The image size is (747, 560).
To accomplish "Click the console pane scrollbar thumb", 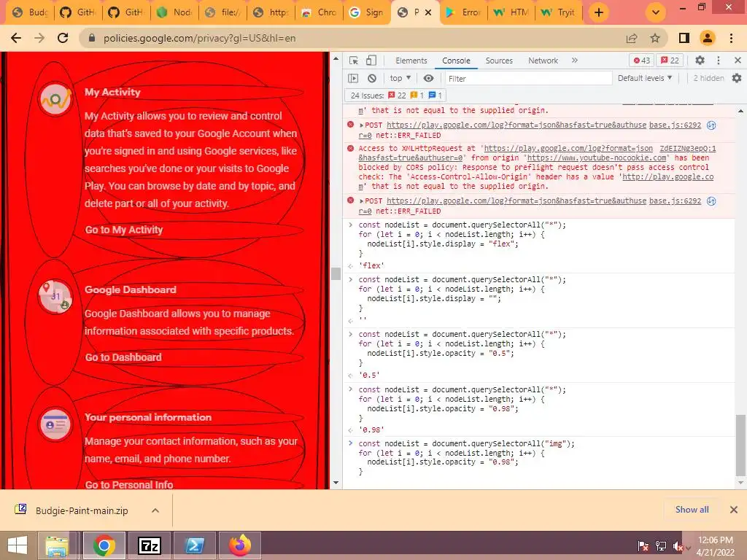I will tap(740, 445).
